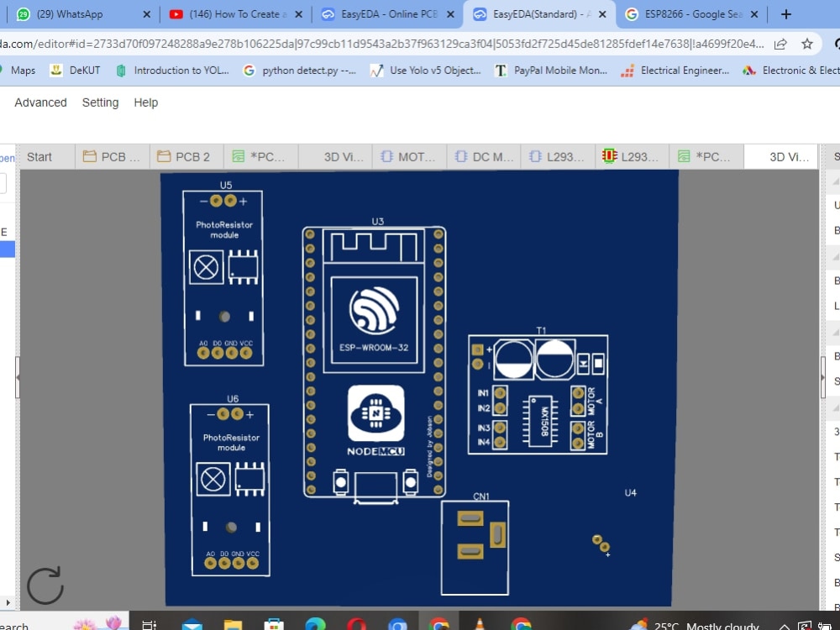
Task: Collapse the right panel using its edge handle
Action: click(823, 377)
